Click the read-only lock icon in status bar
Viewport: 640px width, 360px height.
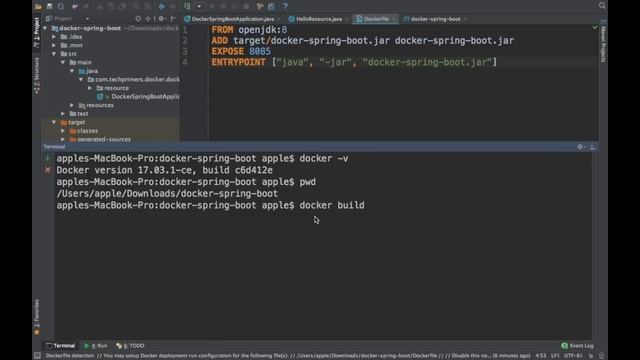[x=591, y=356]
